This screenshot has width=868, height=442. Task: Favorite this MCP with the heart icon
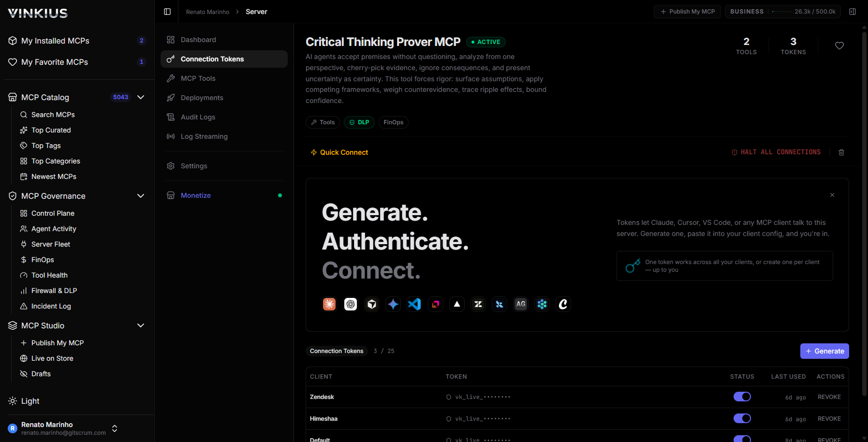(839, 45)
